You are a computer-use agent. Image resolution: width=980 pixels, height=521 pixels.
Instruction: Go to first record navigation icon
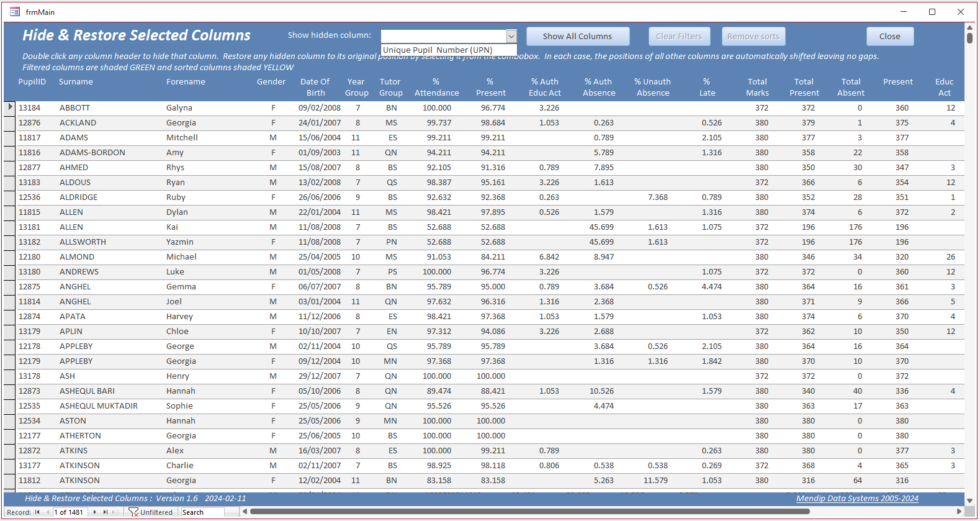[x=37, y=512]
